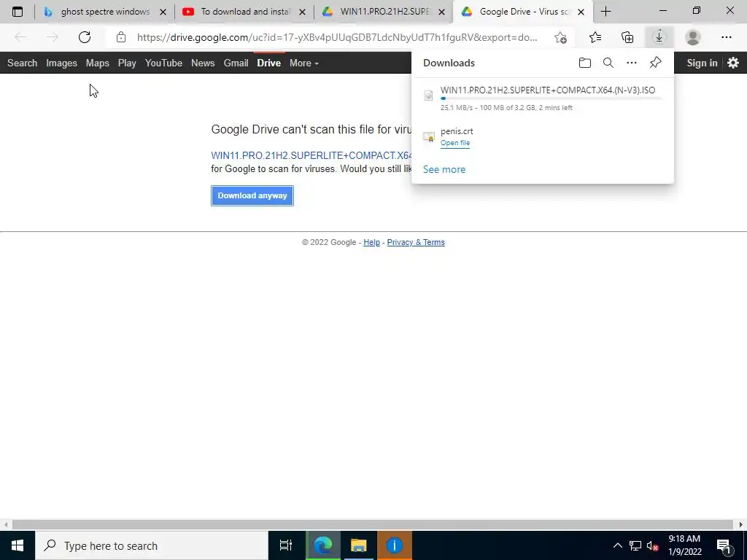Click the Sign in button
This screenshot has height=560, width=747.
tap(702, 63)
